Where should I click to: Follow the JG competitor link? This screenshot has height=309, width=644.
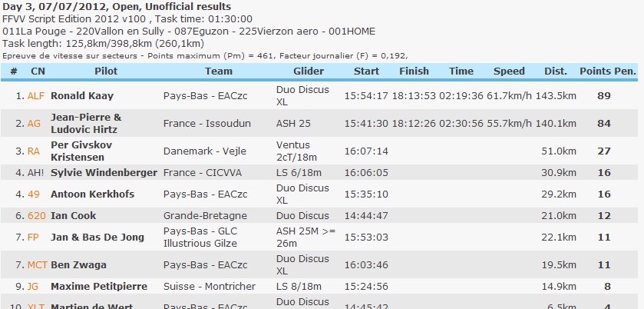pyautogui.click(x=33, y=287)
